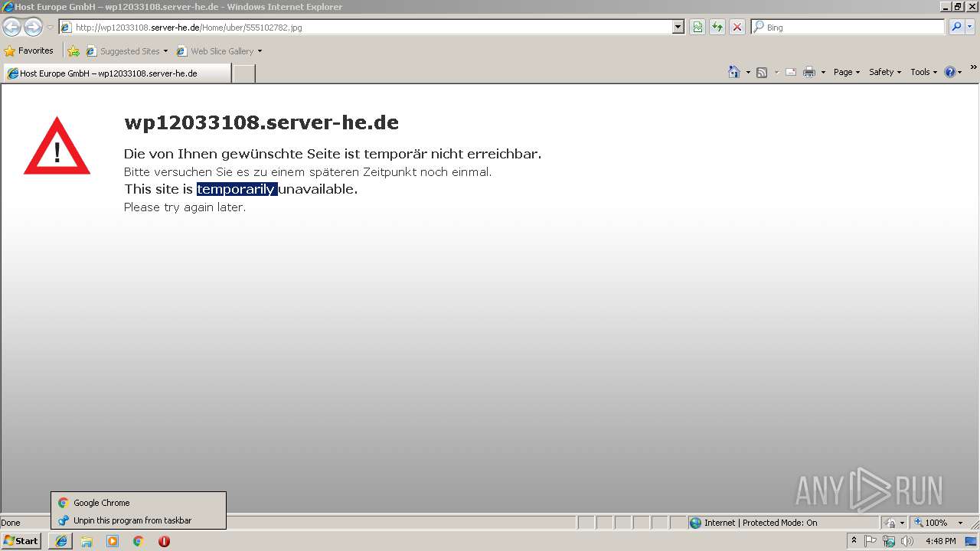
Task: Click the 100% zoom level button
Action: pyautogui.click(x=930, y=523)
